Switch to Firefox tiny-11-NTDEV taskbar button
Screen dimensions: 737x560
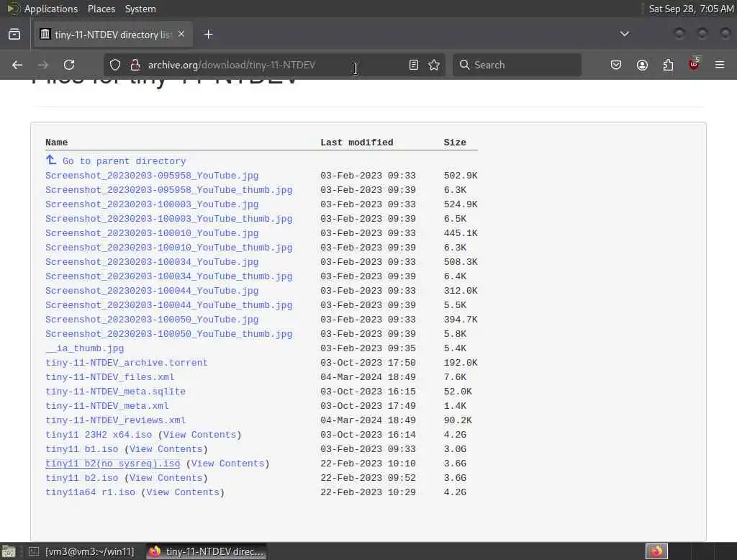(207, 551)
